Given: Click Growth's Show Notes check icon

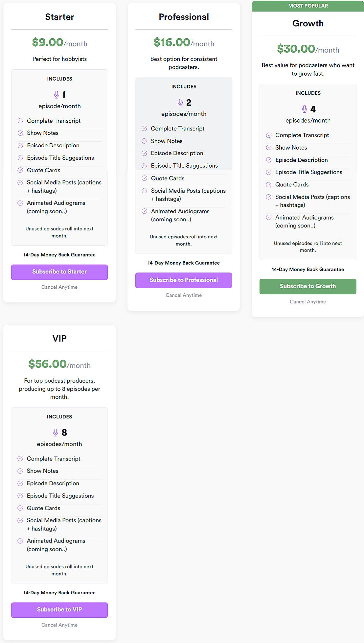Looking at the screenshot, I should click(269, 148).
